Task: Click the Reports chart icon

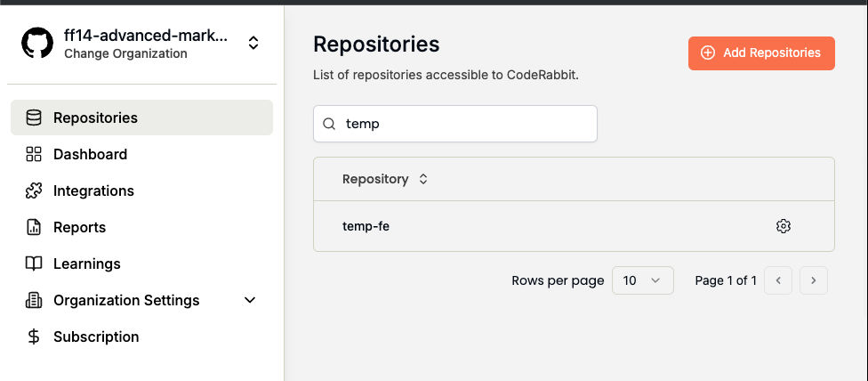Action: [34, 227]
